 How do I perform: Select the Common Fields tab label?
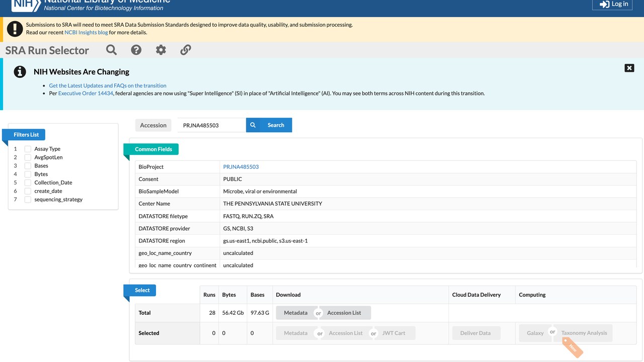click(x=153, y=149)
